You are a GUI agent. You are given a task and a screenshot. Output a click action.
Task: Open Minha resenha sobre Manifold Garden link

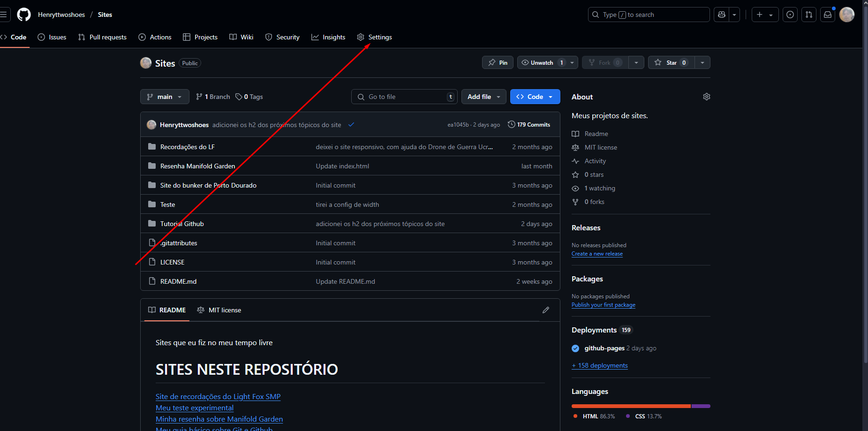[219, 419]
